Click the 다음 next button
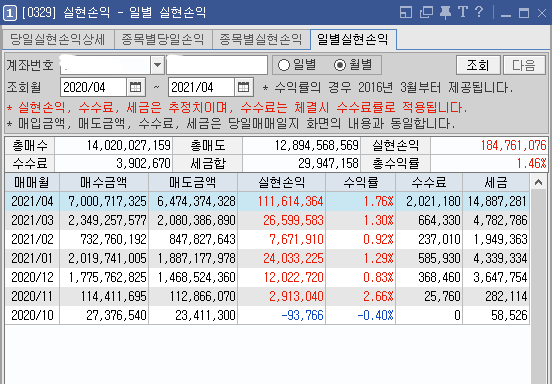The image size is (552, 384). click(524, 65)
